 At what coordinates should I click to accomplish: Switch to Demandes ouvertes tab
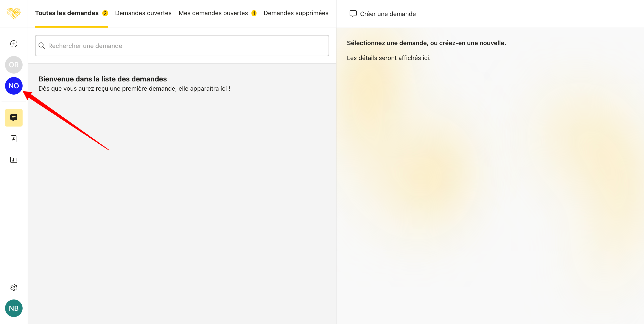point(143,13)
